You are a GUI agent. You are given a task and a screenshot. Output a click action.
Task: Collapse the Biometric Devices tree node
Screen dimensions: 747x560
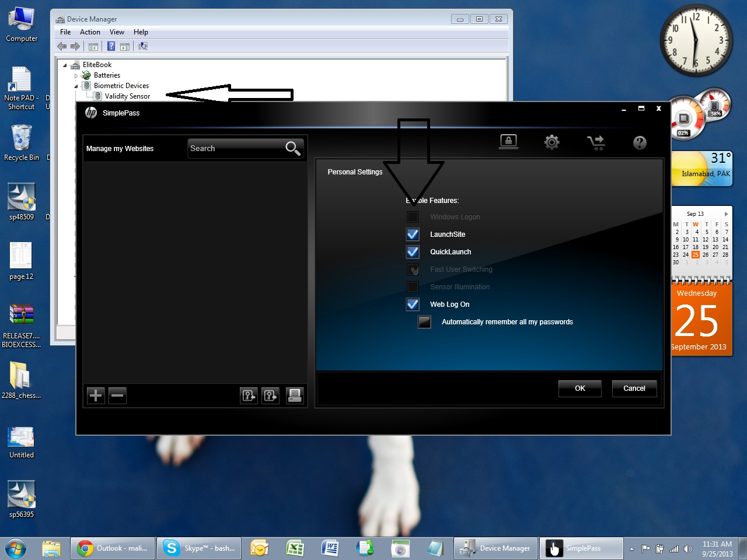click(x=76, y=86)
